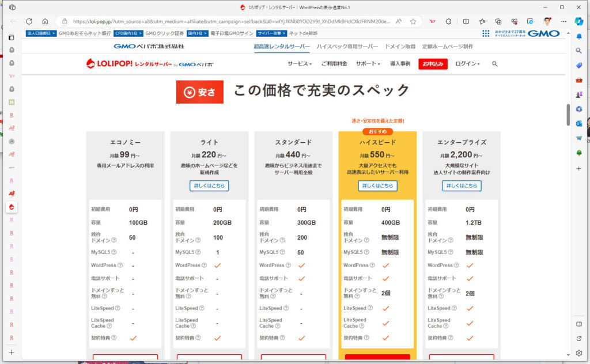Viewport: 590px width, 364px height.
Task: Open the ドメイン取得 tab
Action: pos(400,46)
